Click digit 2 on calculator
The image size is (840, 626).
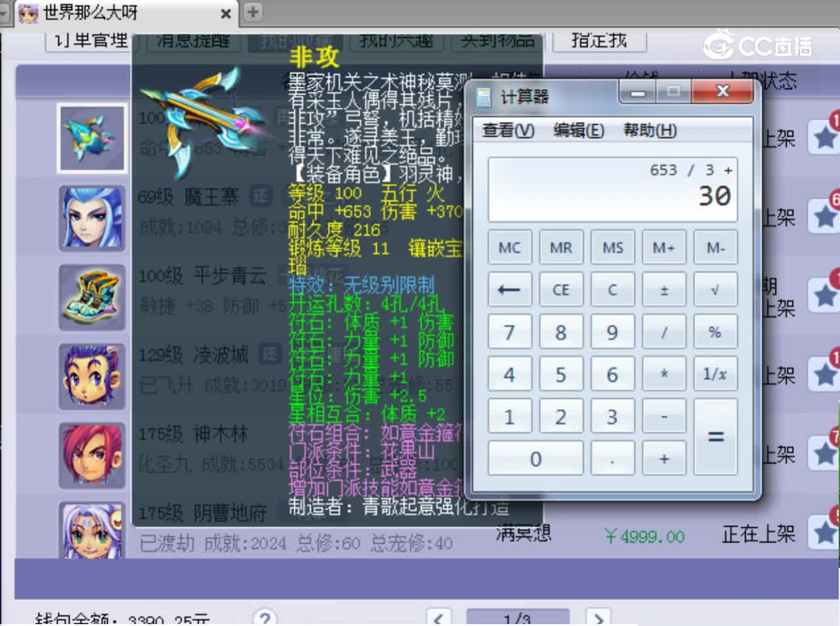tap(560, 416)
